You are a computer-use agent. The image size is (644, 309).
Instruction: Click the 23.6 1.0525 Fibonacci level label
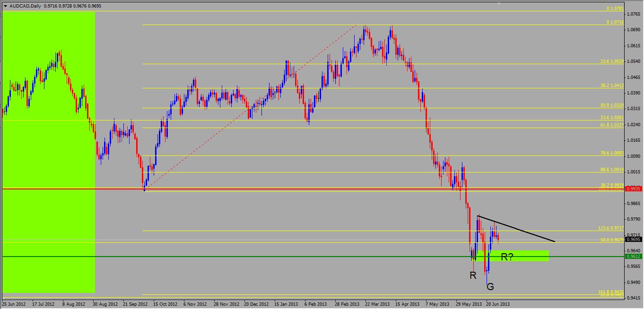611,61
